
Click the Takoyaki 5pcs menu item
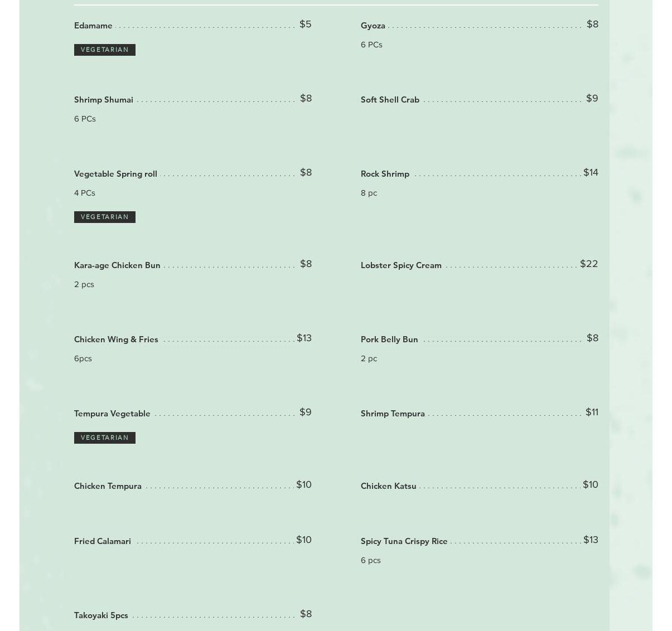tap(101, 615)
